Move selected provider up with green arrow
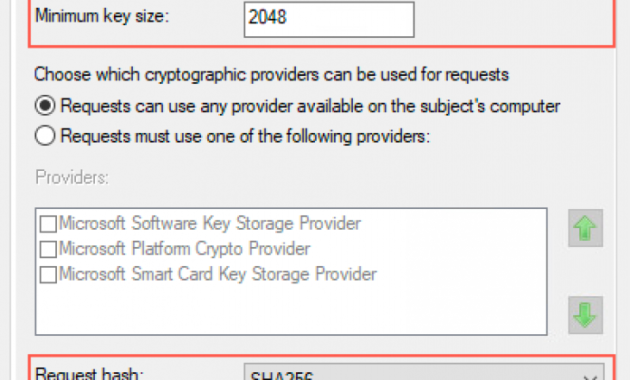Viewport: 630px width, 380px height. tap(585, 228)
